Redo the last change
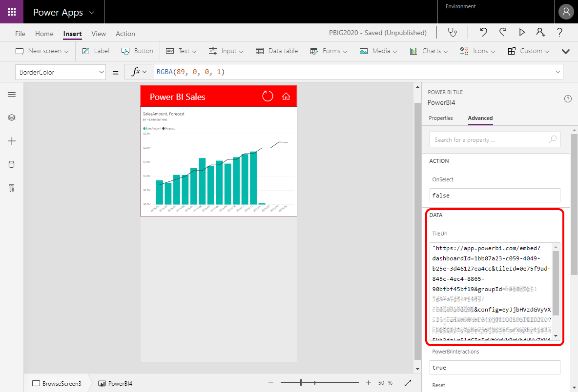Screen dimensions: 578x392 coord(502,32)
